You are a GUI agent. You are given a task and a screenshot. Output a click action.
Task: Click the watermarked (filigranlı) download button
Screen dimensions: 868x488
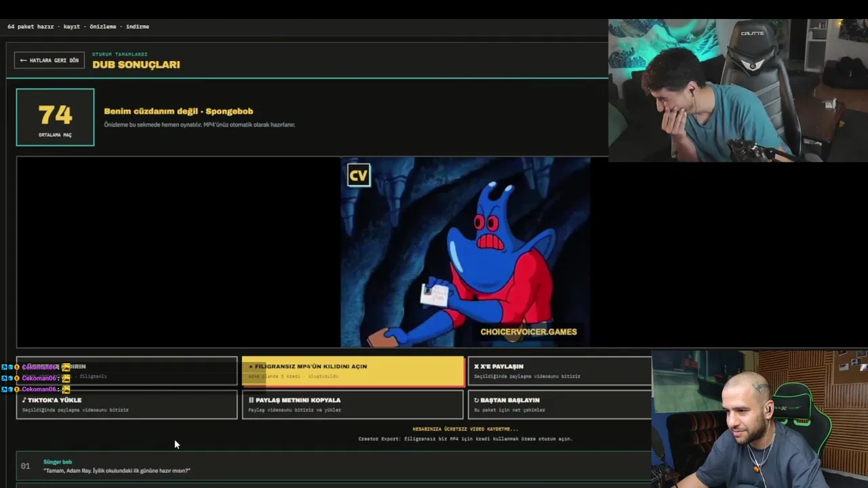pyautogui.click(x=127, y=371)
